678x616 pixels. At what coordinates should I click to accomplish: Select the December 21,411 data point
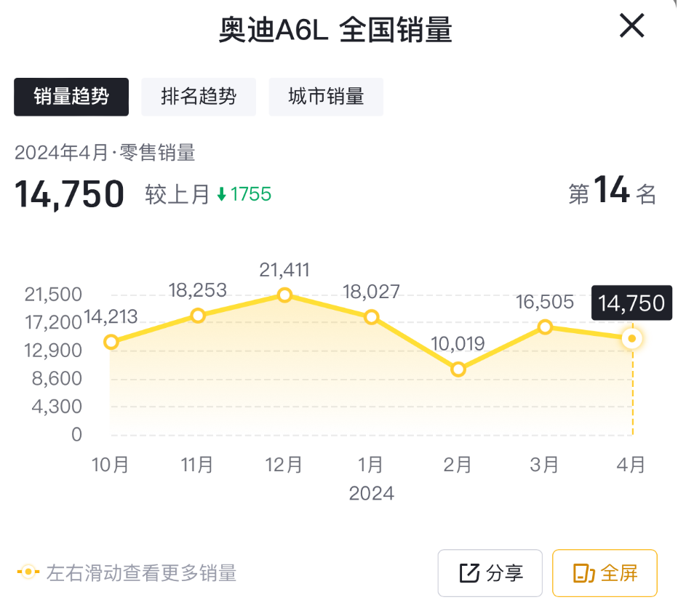click(284, 295)
